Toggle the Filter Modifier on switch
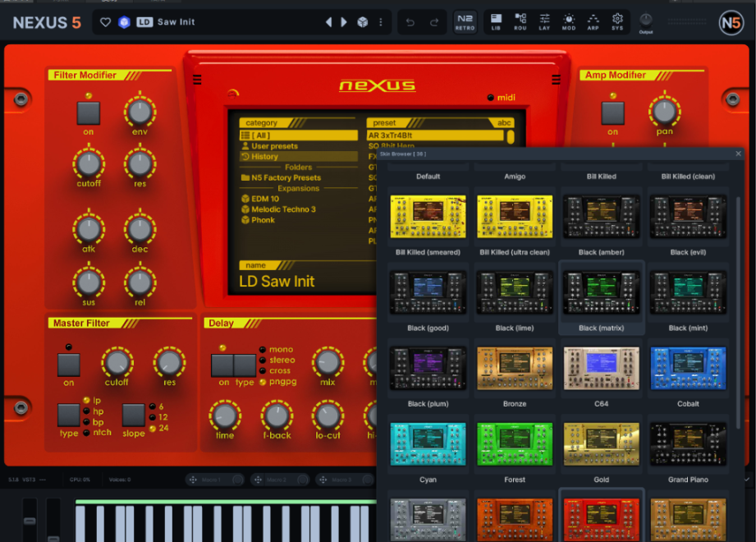Image resolution: width=756 pixels, height=542 pixels. tap(88, 113)
